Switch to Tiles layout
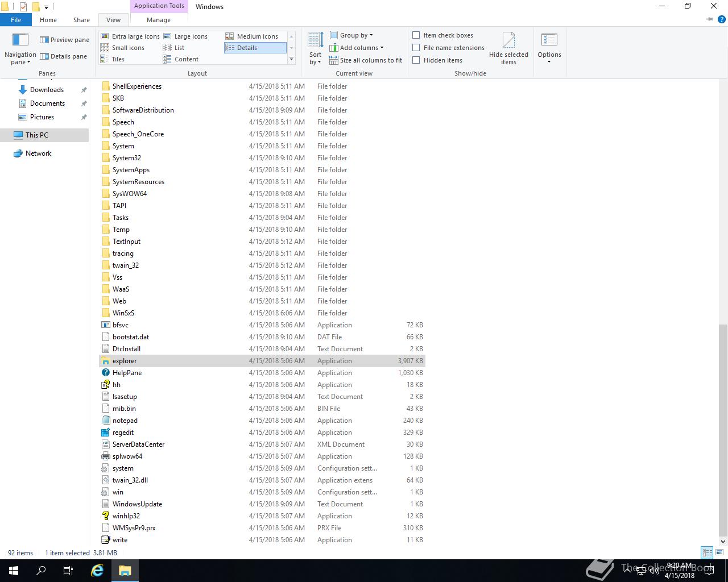The height and width of the screenshot is (582, 728). [x=113, y=59]
